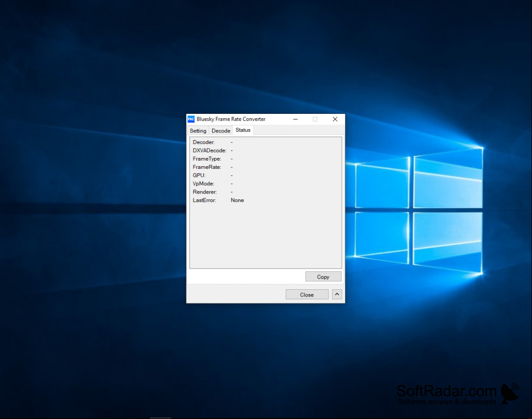This screenshot has height=419, width=532.
Task: Click the LastError value None
Action: (237, 200)
